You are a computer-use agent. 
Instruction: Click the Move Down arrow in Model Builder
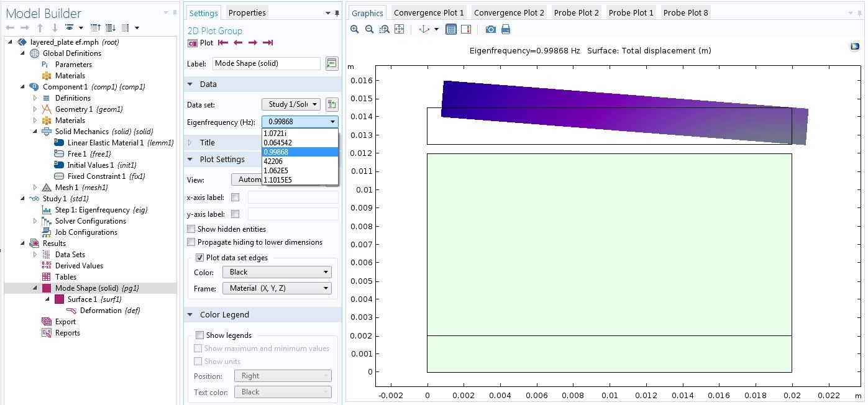[55, 28]
